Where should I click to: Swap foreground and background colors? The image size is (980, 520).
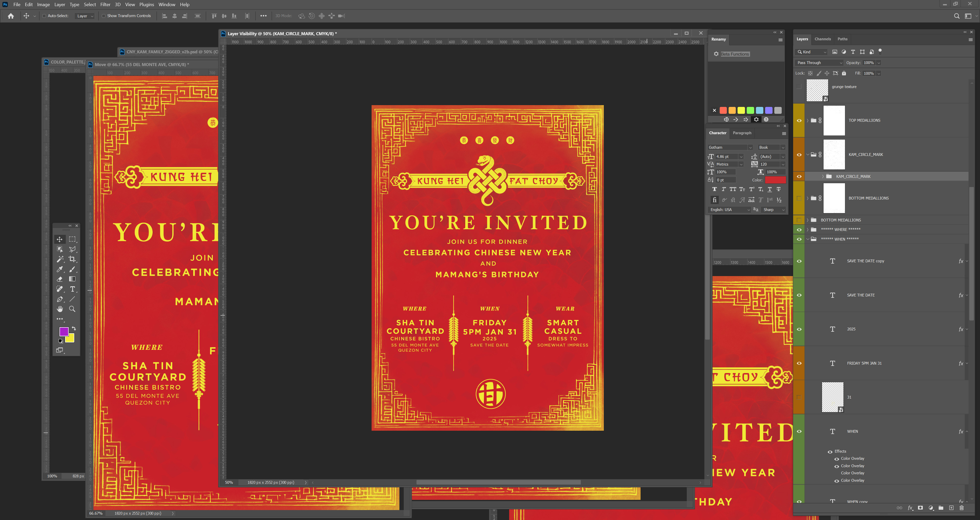(x=74, y=328)
